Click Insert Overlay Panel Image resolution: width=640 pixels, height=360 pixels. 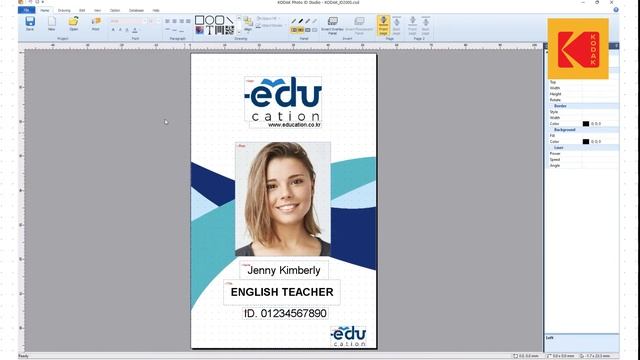pyautogui.click(x=332, y=26)
